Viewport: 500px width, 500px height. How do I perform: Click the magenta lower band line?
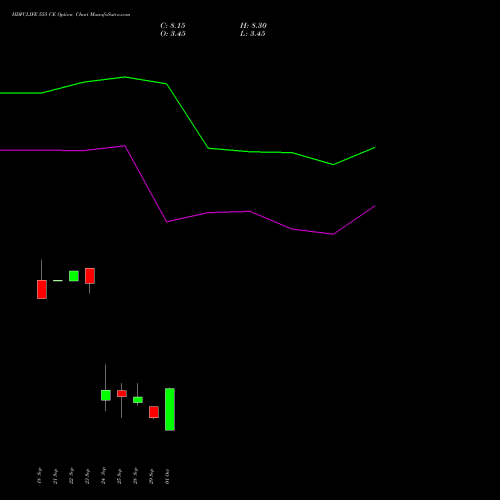click(146, 183)
